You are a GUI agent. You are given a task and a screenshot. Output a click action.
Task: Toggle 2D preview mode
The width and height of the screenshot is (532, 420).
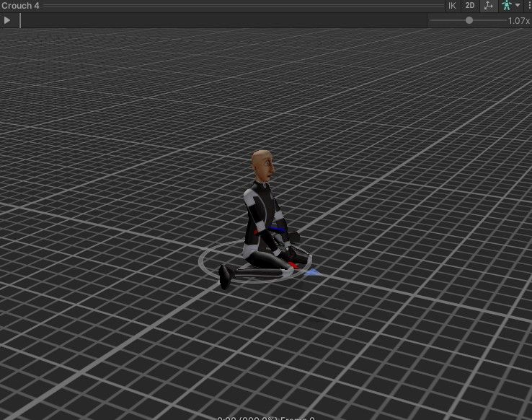(x=469, y=6)
